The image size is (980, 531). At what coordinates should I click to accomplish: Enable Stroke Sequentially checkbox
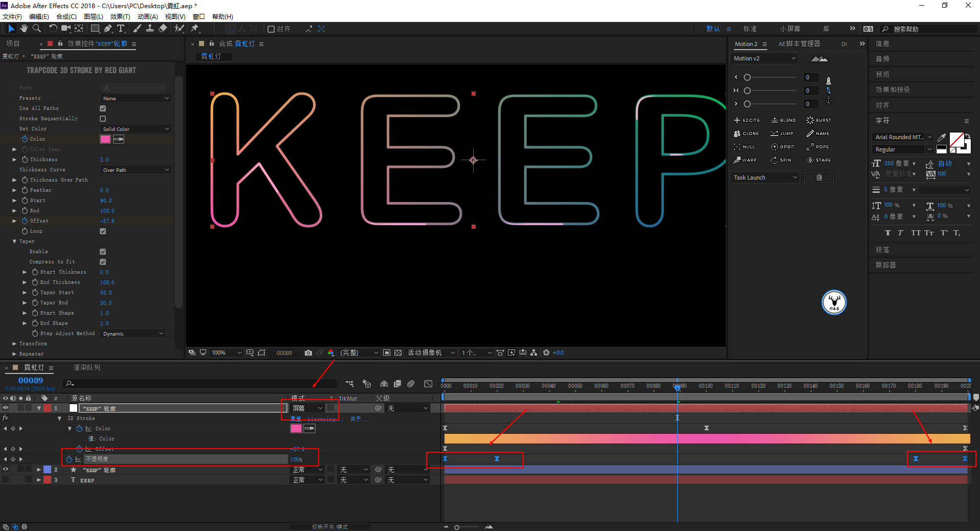click(x=103, y=119)
